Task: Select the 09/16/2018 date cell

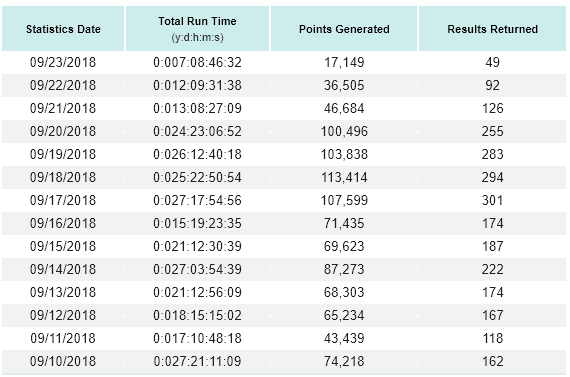Action: pyautogui.click(x=63, y=223)
